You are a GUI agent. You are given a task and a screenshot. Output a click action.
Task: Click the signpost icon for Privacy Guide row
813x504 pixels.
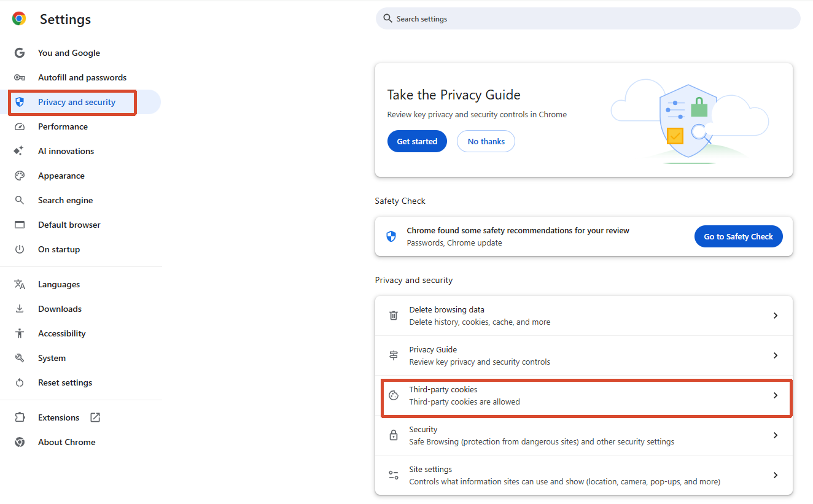[x=394, y=355]
